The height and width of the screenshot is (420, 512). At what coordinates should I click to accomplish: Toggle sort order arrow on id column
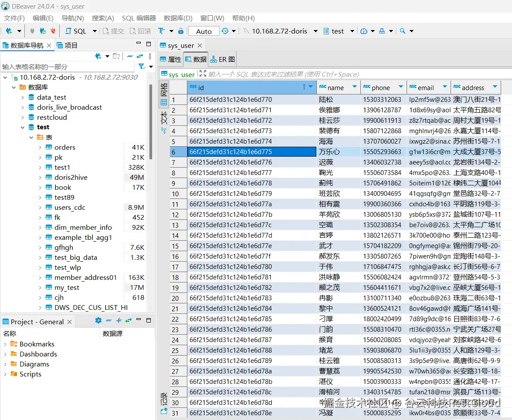click(x=304, y=87)
